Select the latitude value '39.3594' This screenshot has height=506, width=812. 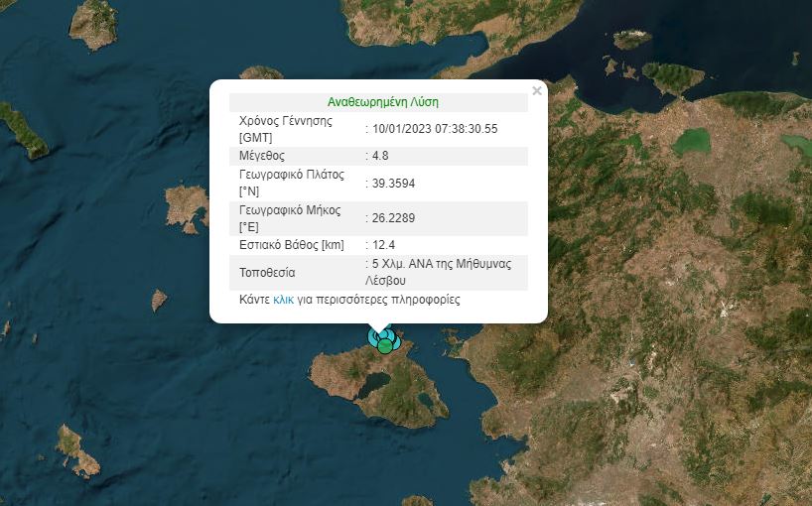[x=393, y=184]
